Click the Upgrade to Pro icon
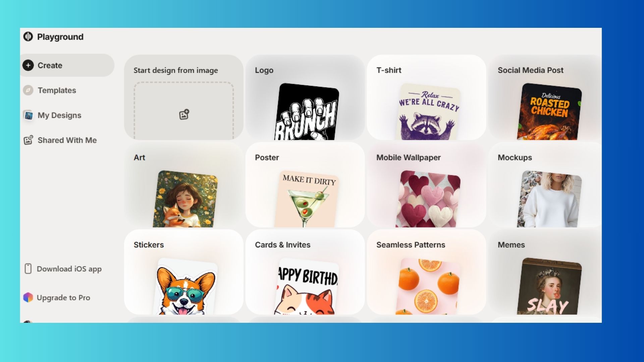 [28, 297]
